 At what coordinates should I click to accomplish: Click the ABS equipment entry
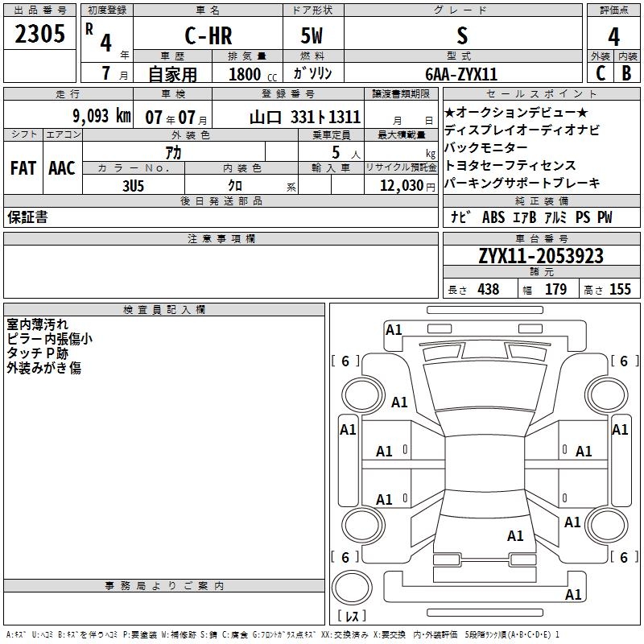pos(493,217)
